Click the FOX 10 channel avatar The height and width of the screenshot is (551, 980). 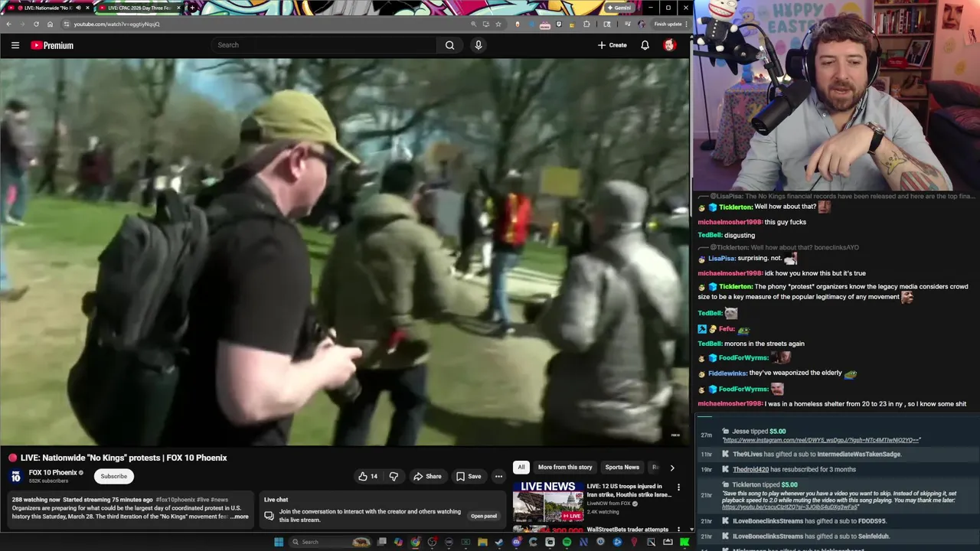[15, 476]
